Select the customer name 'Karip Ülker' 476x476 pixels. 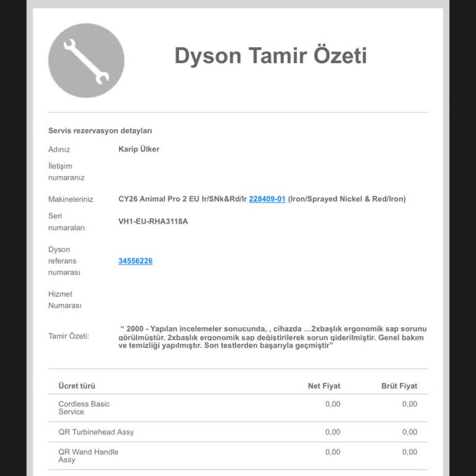click(x=139, y=149)
